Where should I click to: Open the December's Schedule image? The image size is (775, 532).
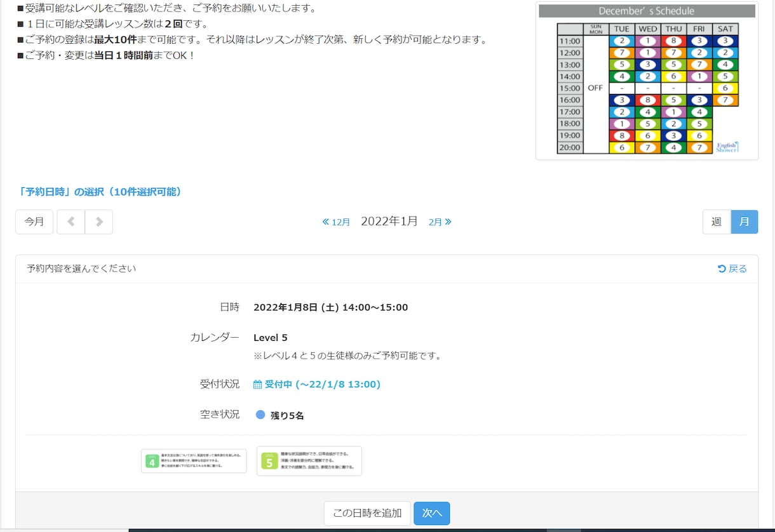647,81
